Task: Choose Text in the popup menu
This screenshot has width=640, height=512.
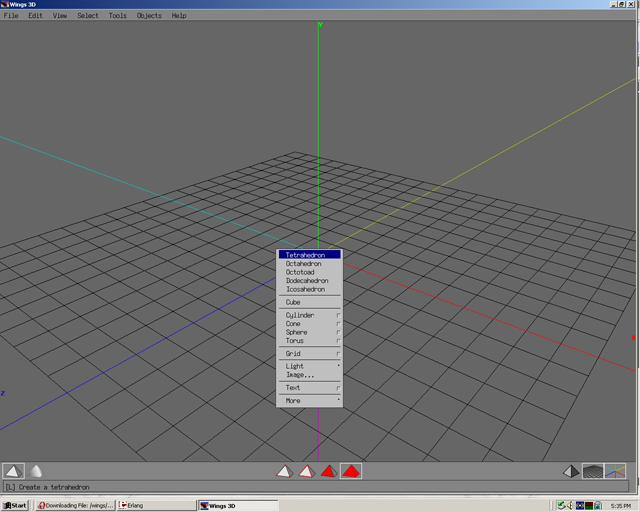Action: [x=309, y=388]
